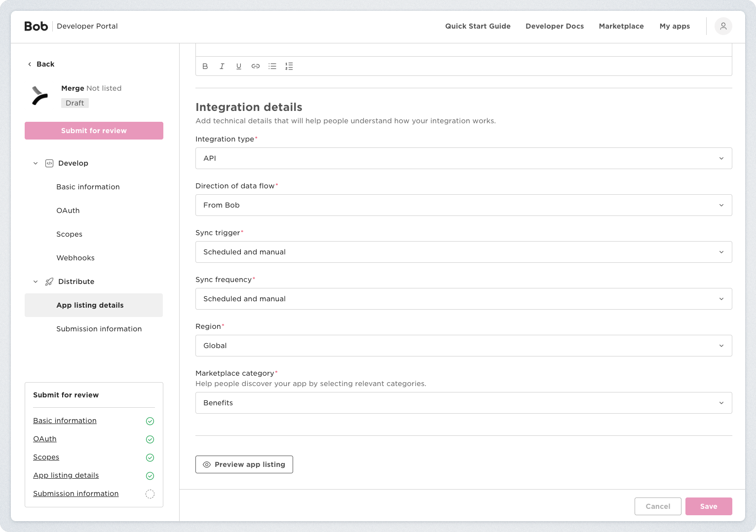Open the Direction of data flow dropdown
Image resolution: width=756 pixels, height=532 pixels.
pyautogui.click(x=464, y=205)
